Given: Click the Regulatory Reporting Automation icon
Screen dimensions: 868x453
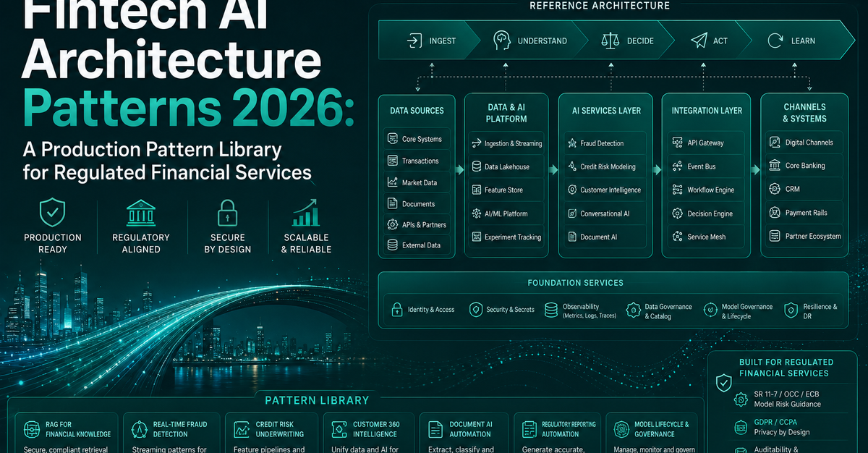Looking at the screenshot, I should (x=529, y=428).
